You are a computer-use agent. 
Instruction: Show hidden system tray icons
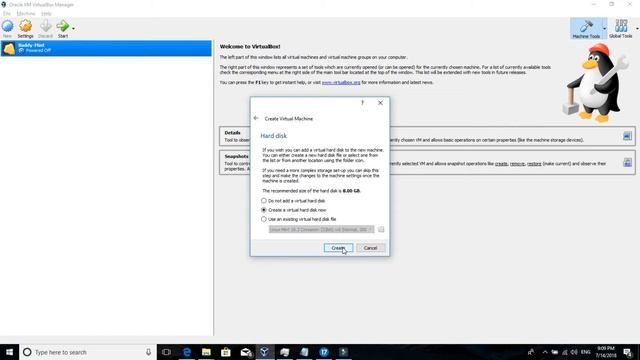(x=545, y=352)
